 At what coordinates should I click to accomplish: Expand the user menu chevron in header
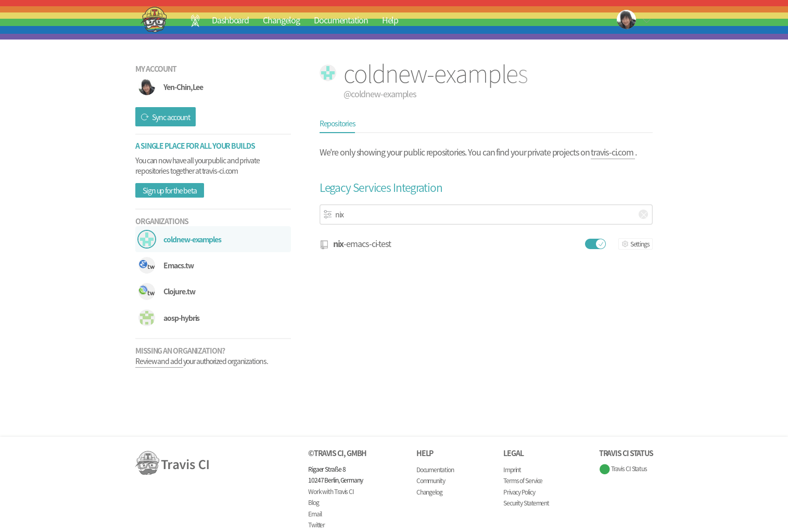[x=646, y=21]
